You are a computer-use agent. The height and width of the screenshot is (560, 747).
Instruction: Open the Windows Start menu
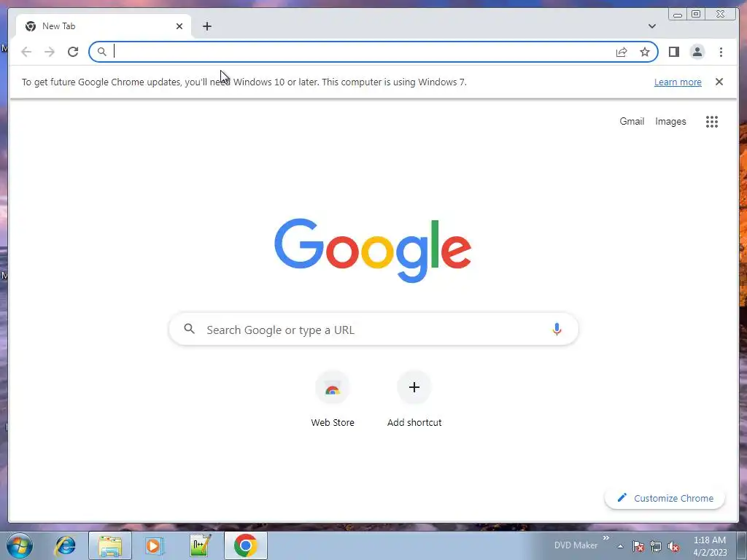pos(19,545)
